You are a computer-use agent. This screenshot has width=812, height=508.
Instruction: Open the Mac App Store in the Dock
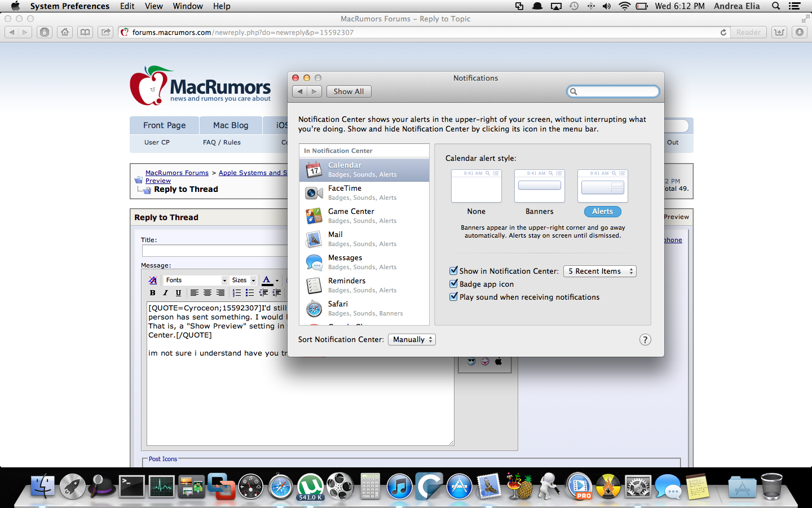click(460, 486)
